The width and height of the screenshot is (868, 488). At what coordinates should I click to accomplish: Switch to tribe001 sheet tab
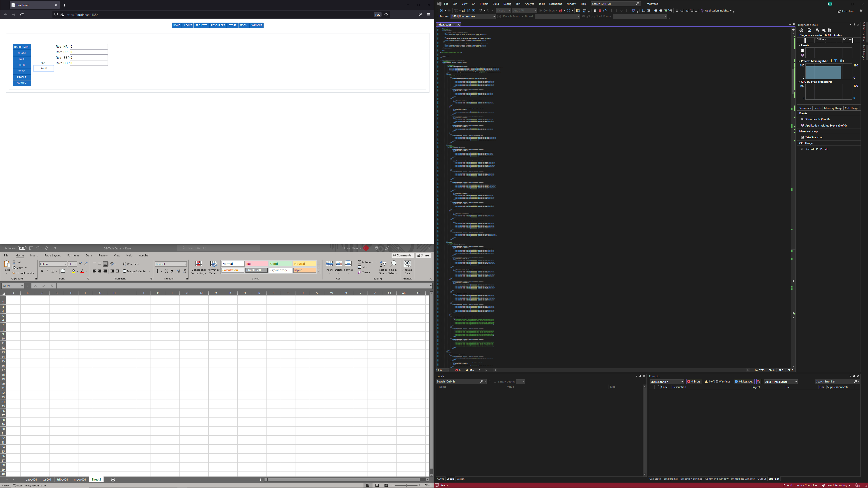(62, 480)
